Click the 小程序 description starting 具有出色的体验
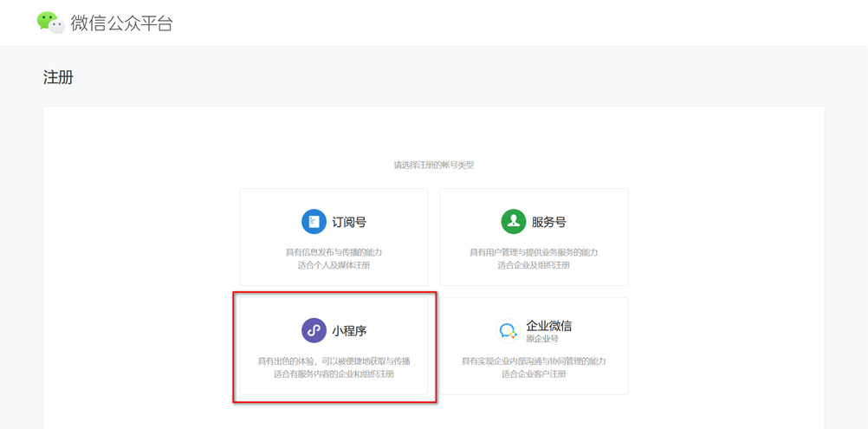Screen dimensions: 868x429 click(x=334, y=361)
